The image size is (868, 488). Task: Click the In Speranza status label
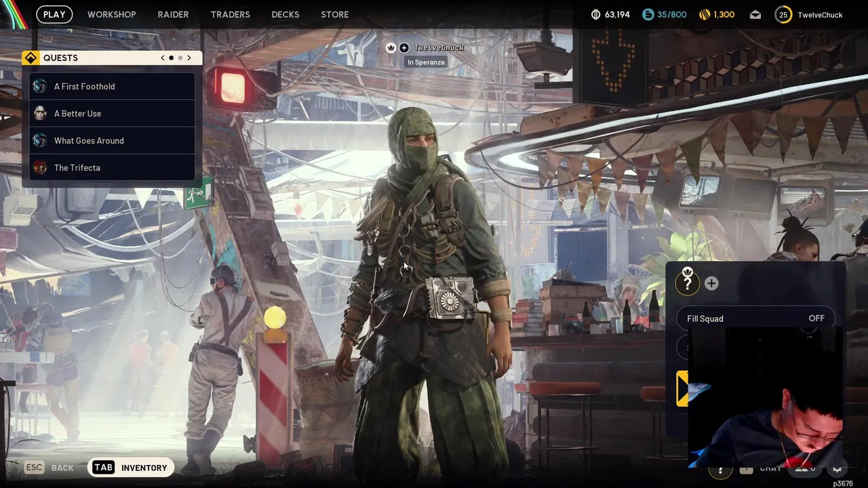pyautogui.click(x=426, y=62)
